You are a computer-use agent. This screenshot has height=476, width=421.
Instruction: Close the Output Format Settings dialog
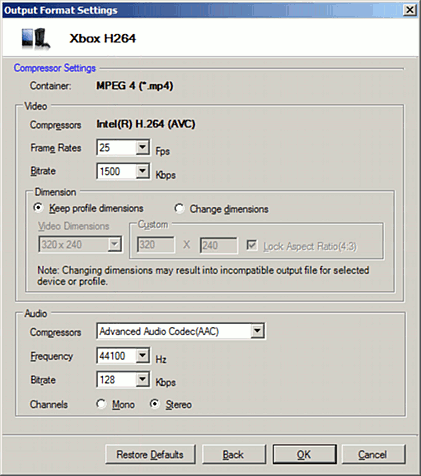click(x=410, y=10)
